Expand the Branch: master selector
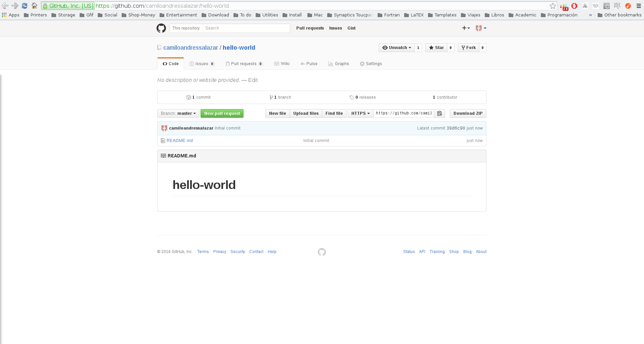 click(178, 113)
